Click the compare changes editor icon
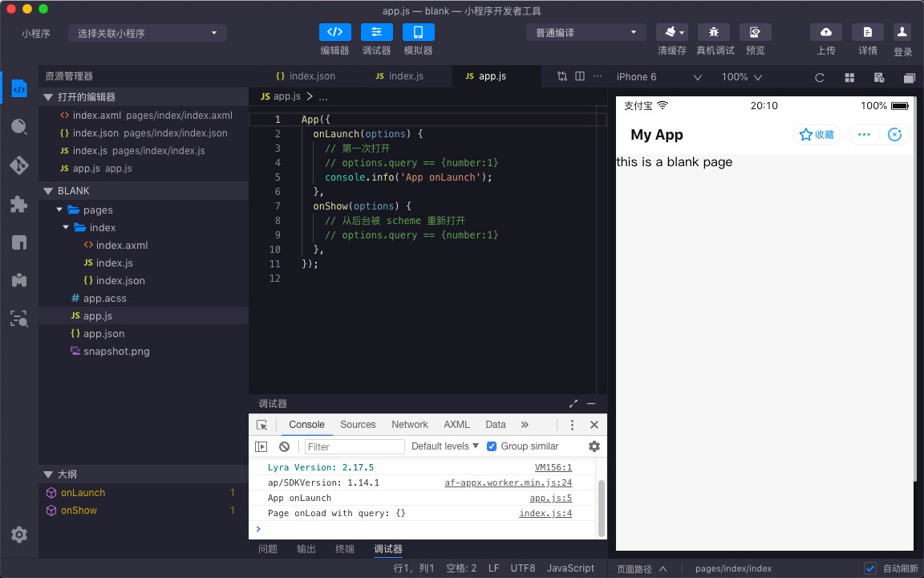The image size is (924, 578). coord(562,76)
